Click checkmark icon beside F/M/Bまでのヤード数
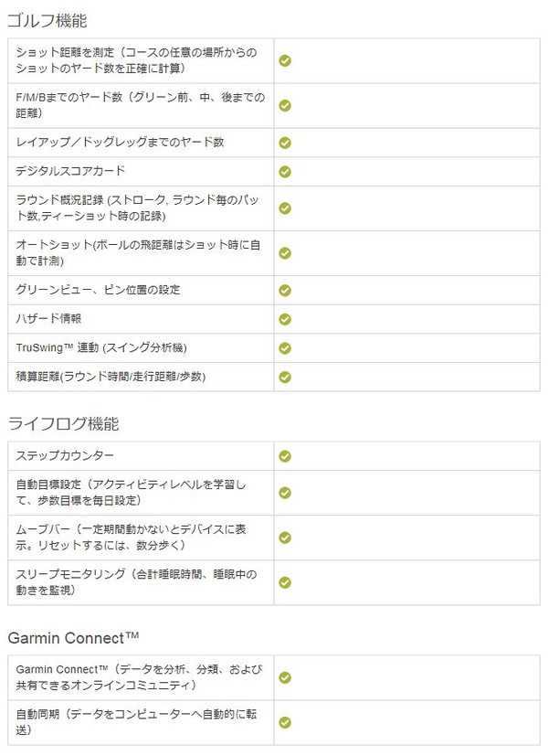The width and height of the screenshot is (548, 756). (285, 106)
